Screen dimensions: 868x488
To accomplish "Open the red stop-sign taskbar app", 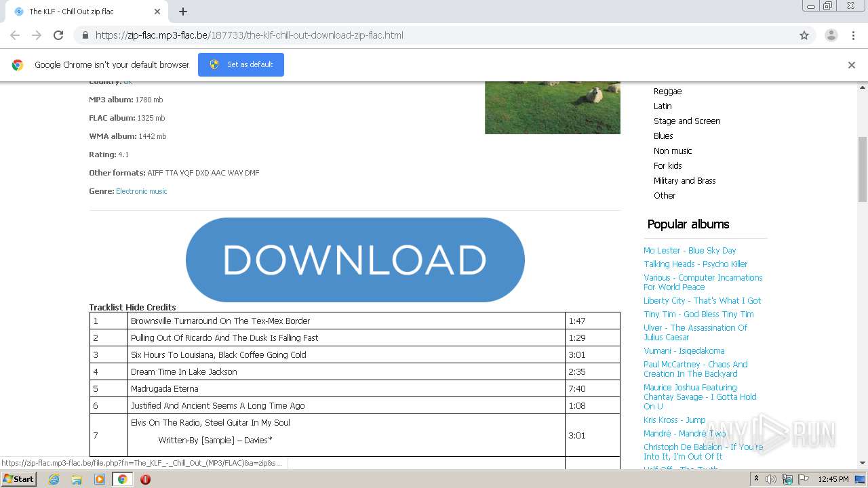I will [x=145, y=479].
